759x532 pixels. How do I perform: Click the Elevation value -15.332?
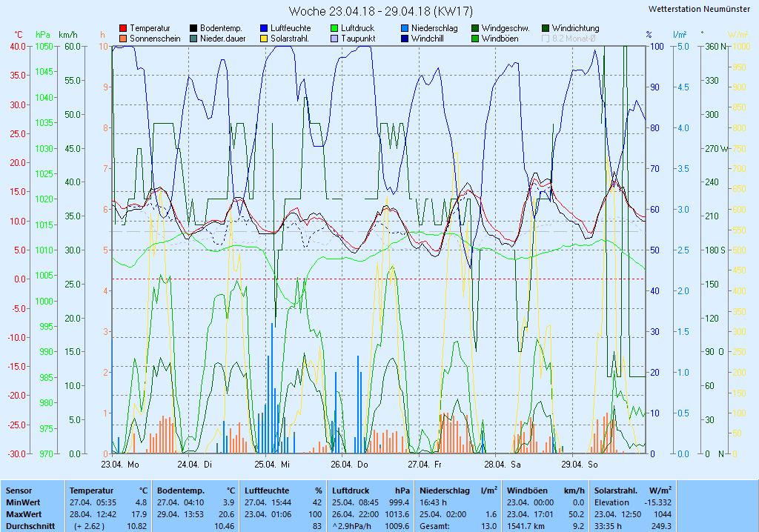(x=658, y=502)
